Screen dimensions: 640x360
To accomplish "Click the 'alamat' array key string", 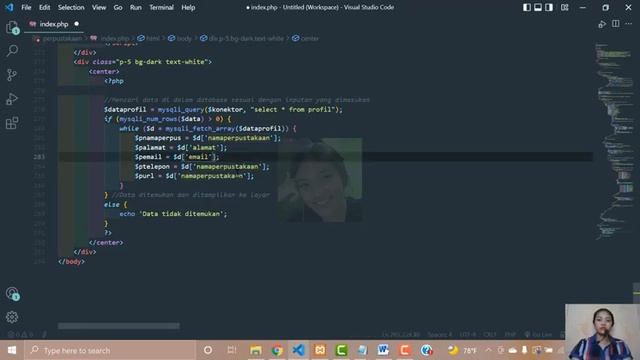I will (204, 147).
